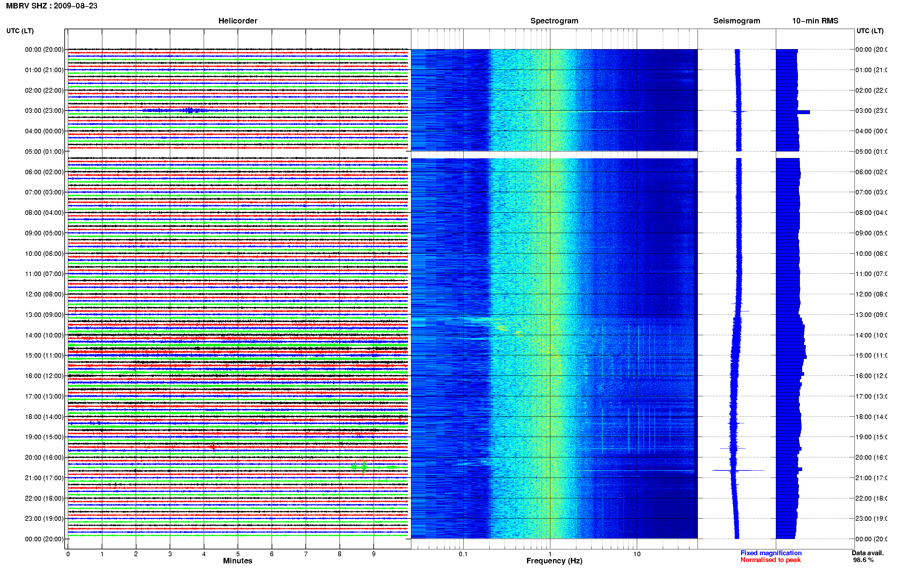Click the left '07:00 (03:00)' time label
Screen dimensions: 924x578
44,192
